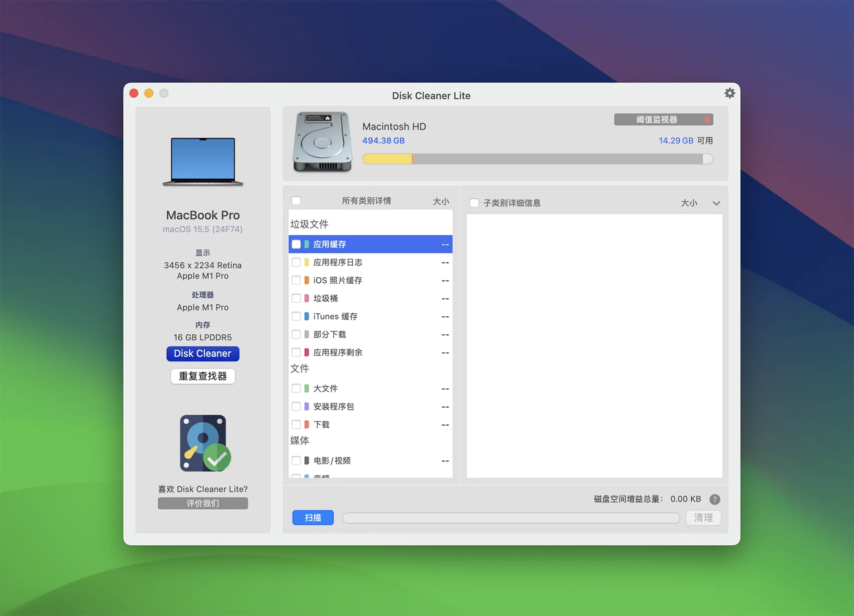Select the 应用缓存 row

(x=371, y=244)
